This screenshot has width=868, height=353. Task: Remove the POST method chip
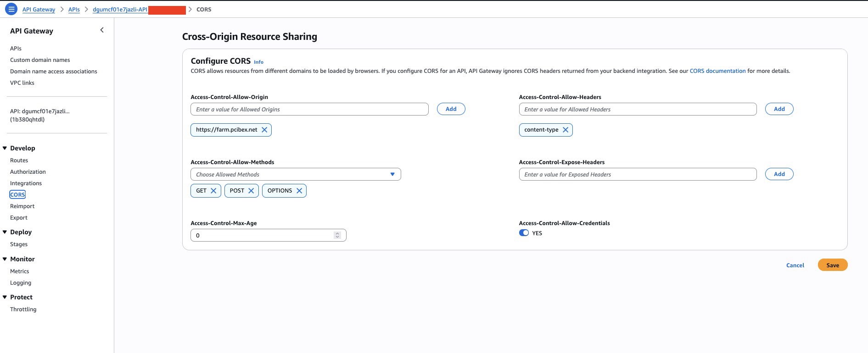(x=251, y=191)
